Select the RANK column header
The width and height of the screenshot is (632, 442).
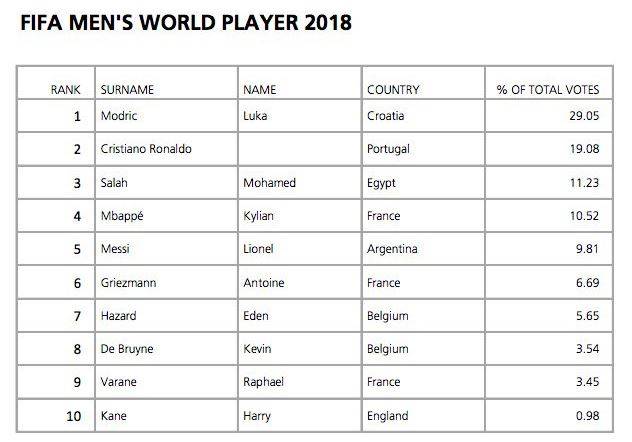coord(65,89)
